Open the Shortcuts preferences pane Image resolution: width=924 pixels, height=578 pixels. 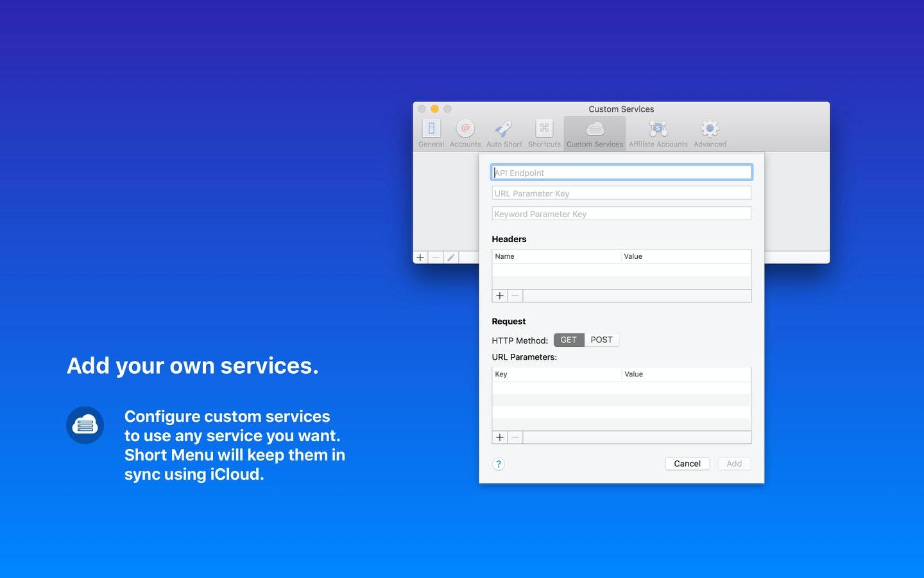point(544,134)
